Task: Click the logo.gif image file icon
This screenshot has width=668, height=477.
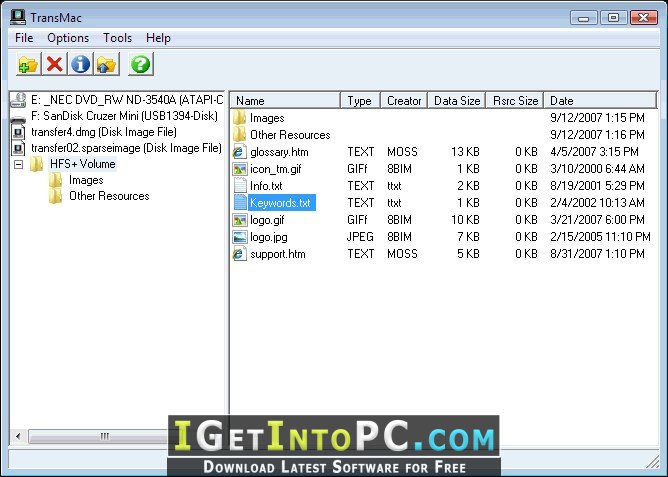Action: (x=240, y=220)
